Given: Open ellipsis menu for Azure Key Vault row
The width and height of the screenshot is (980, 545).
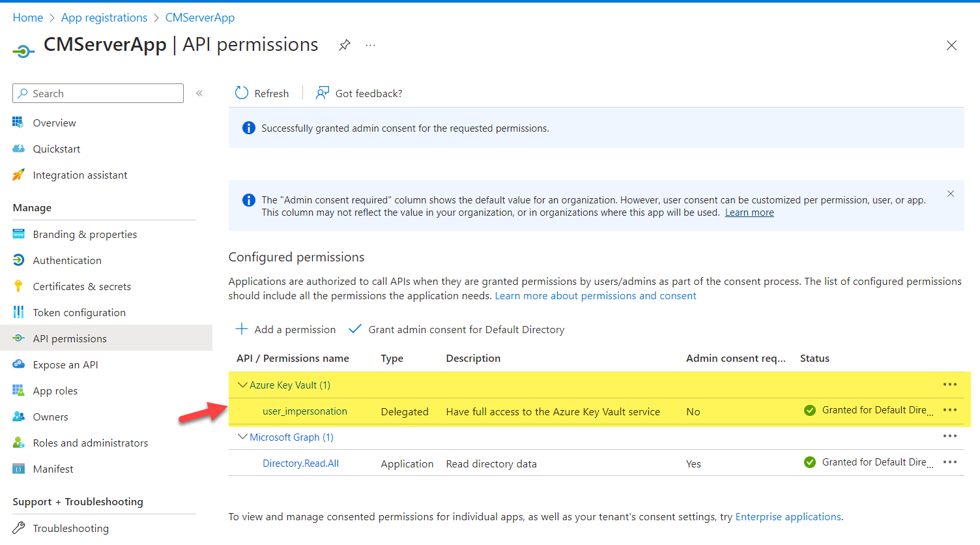Looking at the screenshot, I should [x=950, y=385].
